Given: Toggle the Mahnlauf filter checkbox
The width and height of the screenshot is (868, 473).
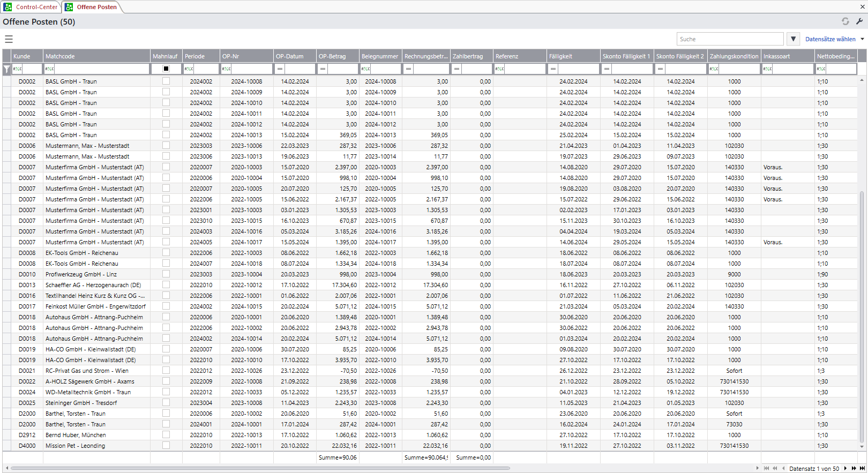Looking at the screenshot, I should click(x=166, y=69).
